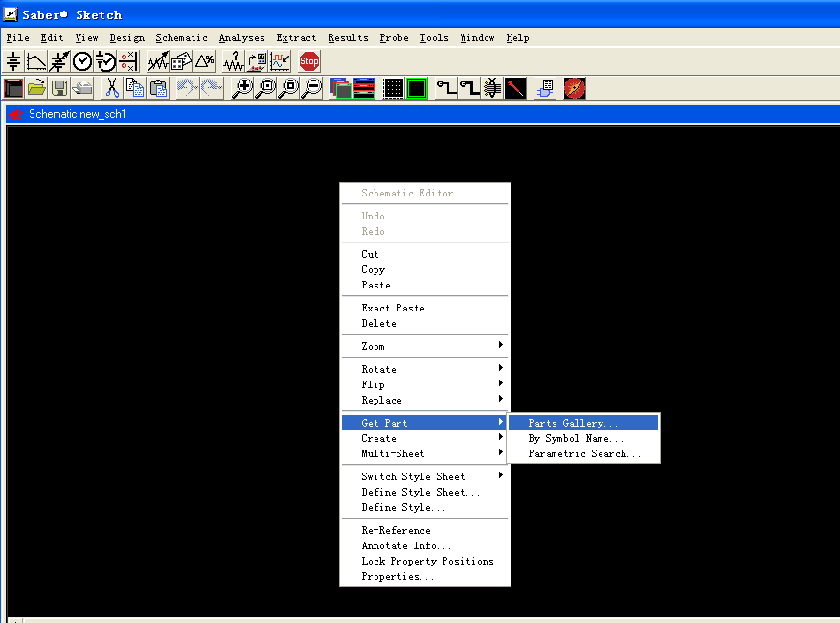Click the red compass icon
The width and height of the screenshot is (840, 623).
[x=575, y=88]
